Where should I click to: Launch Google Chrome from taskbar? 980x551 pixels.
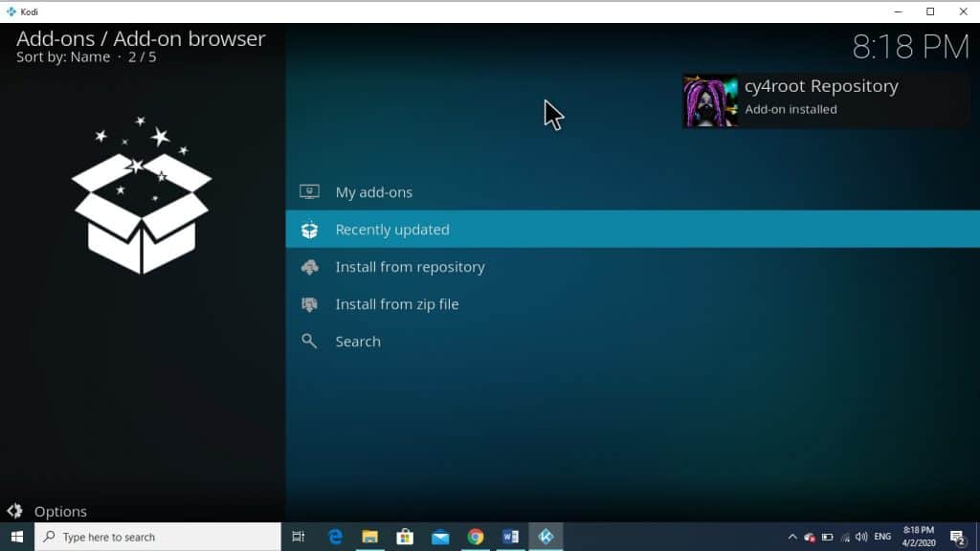tap(476, 537)
